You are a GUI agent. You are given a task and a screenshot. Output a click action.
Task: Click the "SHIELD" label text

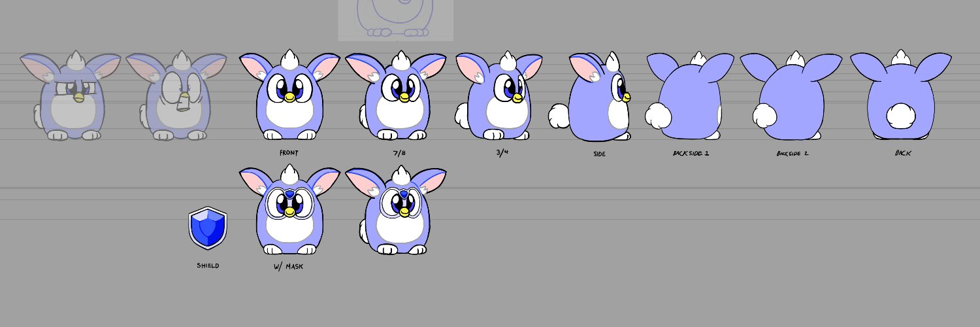click(x=208, y=266)
